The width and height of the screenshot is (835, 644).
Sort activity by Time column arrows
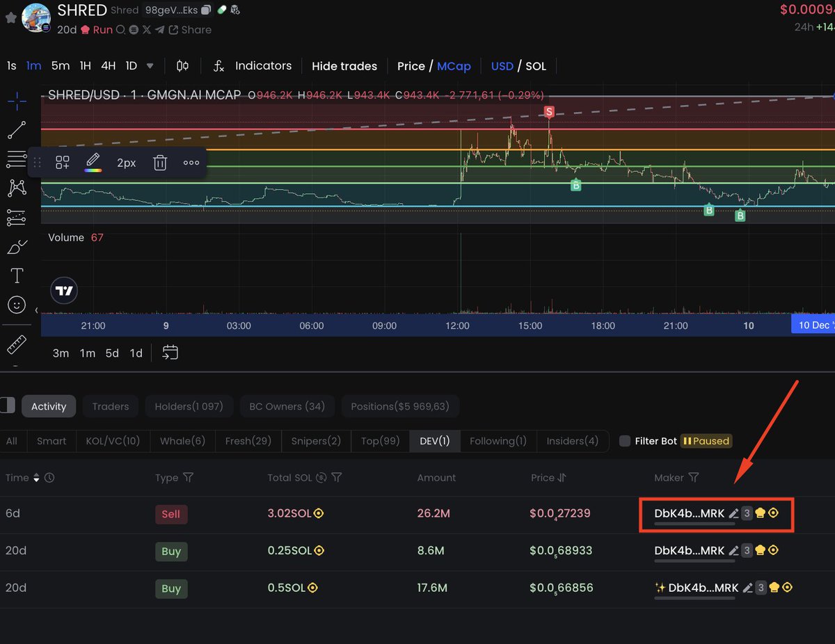(36, 478)
